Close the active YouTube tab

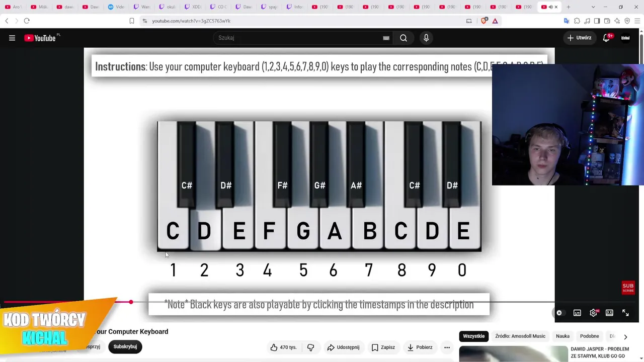[556, 7]
